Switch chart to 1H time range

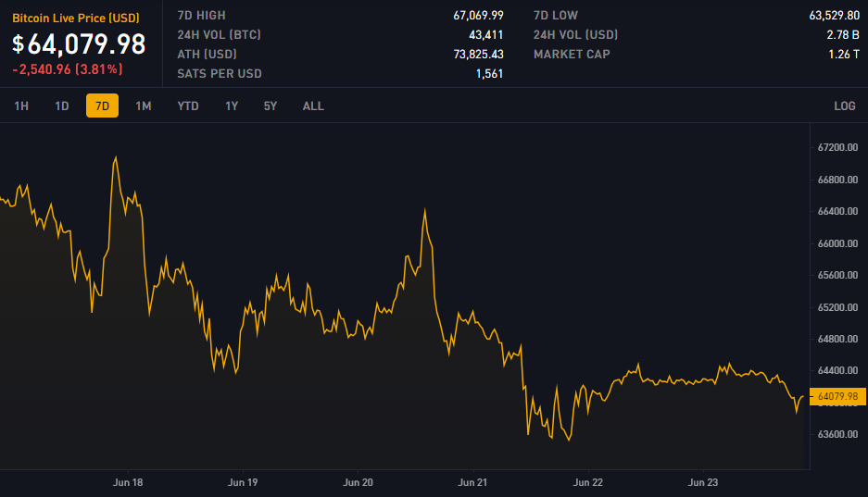(21, 106)
